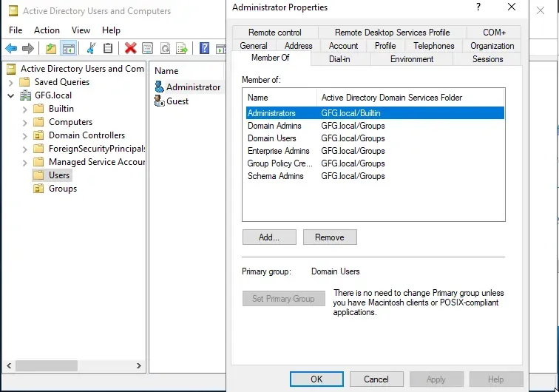Click the Domain Controllers OU icon

click(38, 135)
